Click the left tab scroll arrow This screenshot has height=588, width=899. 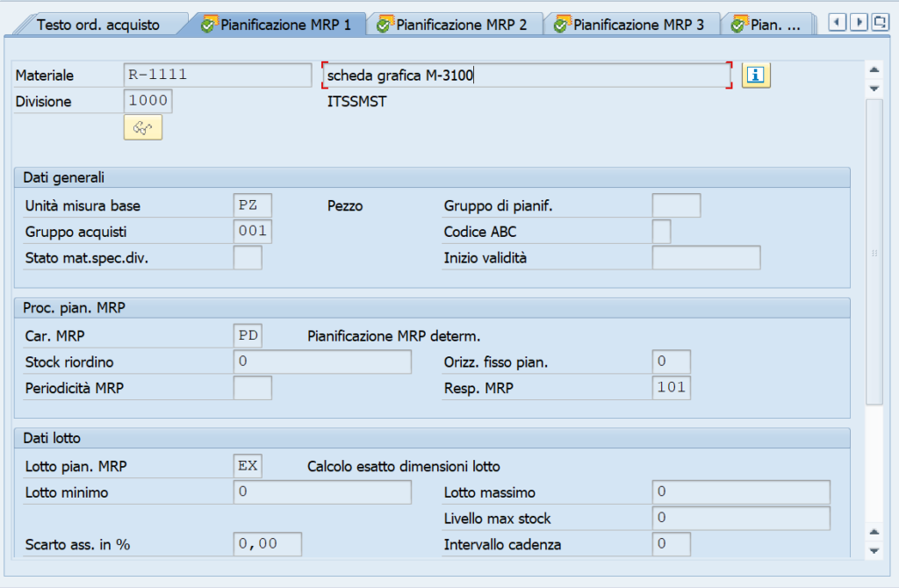(x=837, y=23)
